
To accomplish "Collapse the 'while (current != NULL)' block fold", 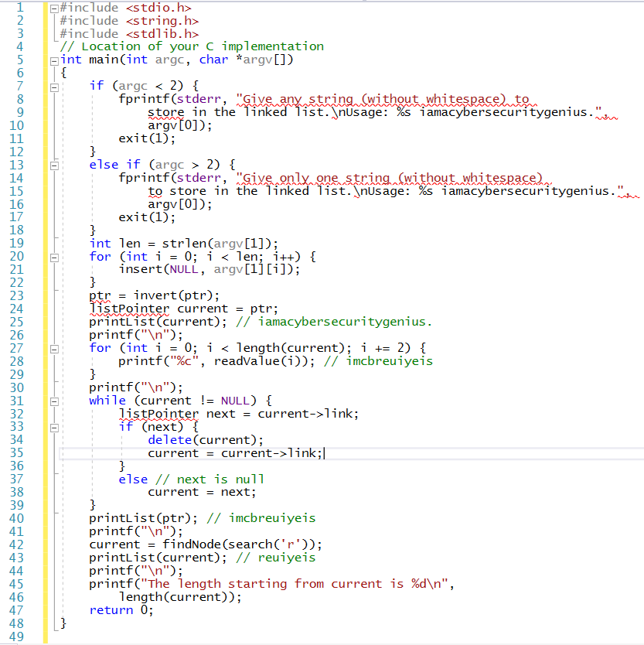I will point(54,402).
